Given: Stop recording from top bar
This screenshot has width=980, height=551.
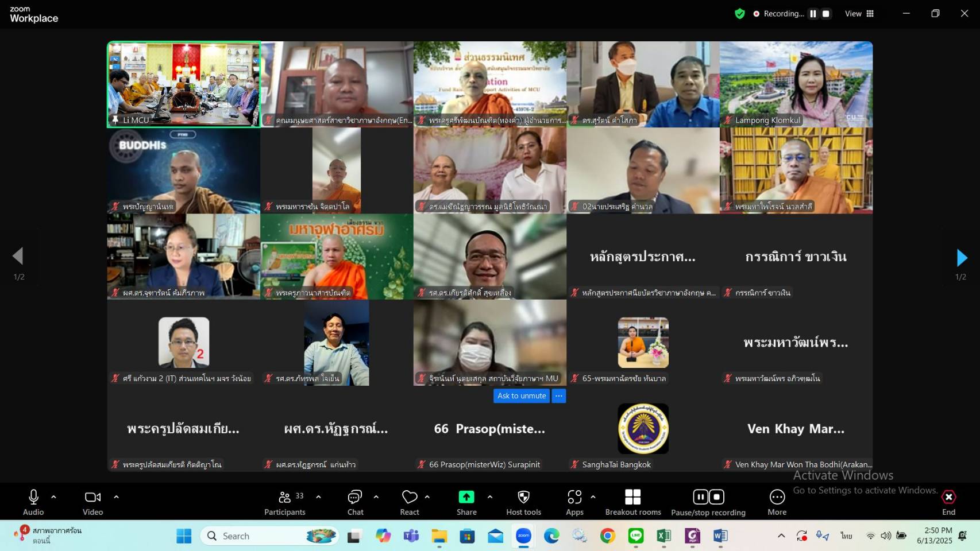Looking at the screenshot, I should coord(826,14).
